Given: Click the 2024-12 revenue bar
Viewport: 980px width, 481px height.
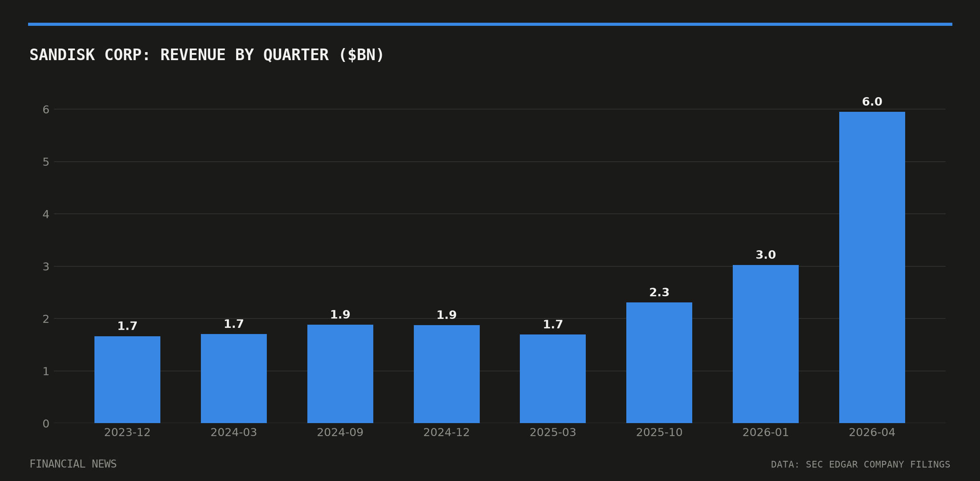Looking at the screenshot, I should pyautogui.click(x=447, y=374).
